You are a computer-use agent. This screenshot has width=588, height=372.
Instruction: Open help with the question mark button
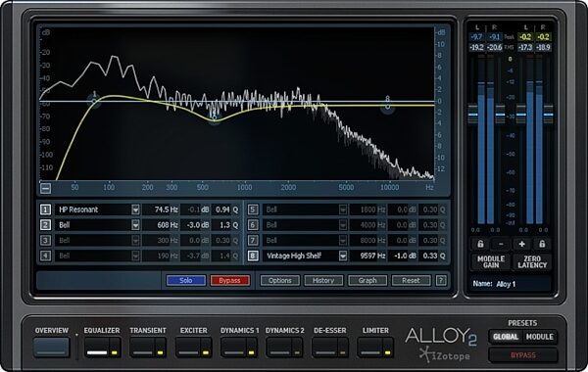(441, 280)
